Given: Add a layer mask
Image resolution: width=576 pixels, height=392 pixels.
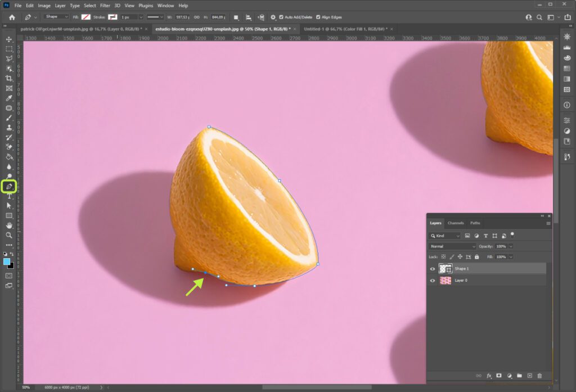Looking at the screenshot, I should tap(499, 376).
